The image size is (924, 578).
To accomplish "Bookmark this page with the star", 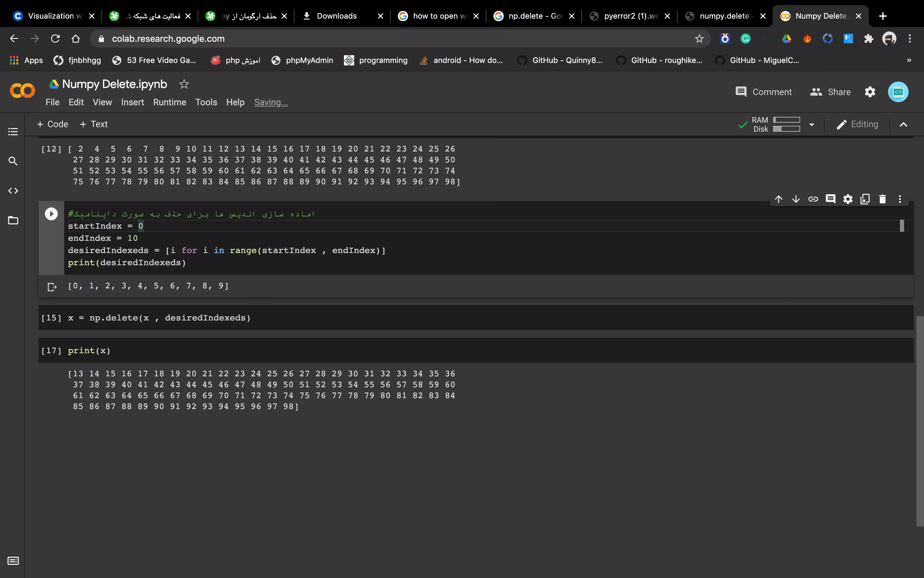I will click(699, 39).
